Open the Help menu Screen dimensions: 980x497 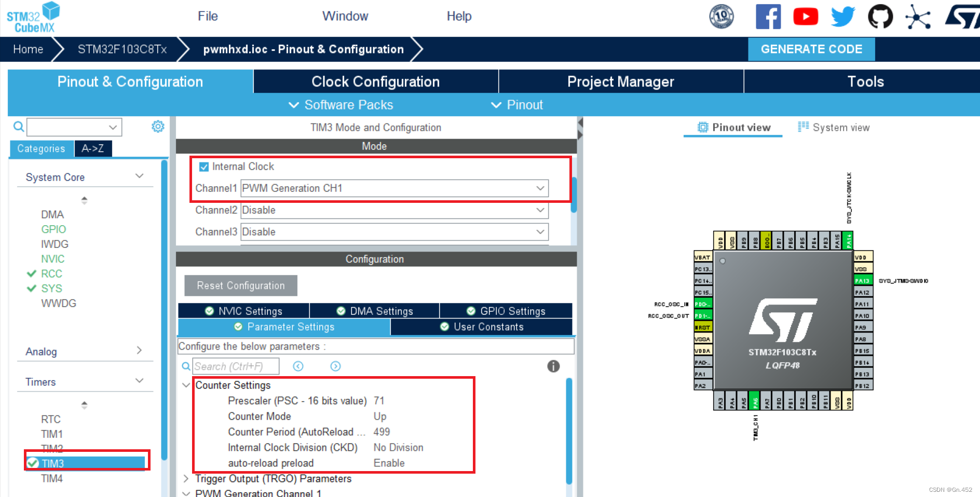[459, 16]
